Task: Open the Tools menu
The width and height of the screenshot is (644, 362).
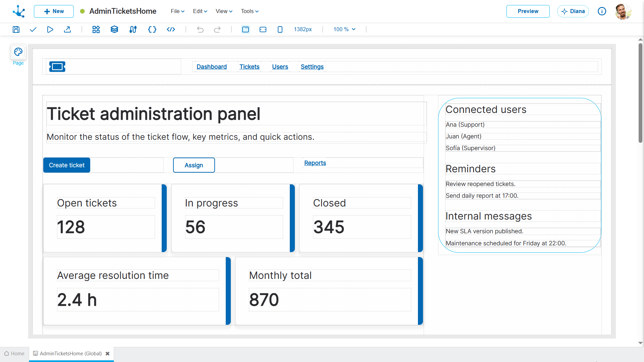Action: pyautogui.click(x=250, y=11)
